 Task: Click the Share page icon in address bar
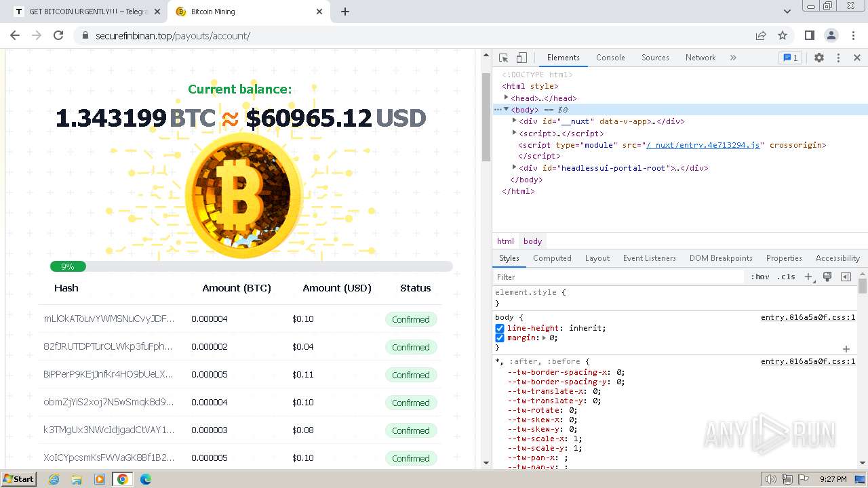(x=761, y=35)
